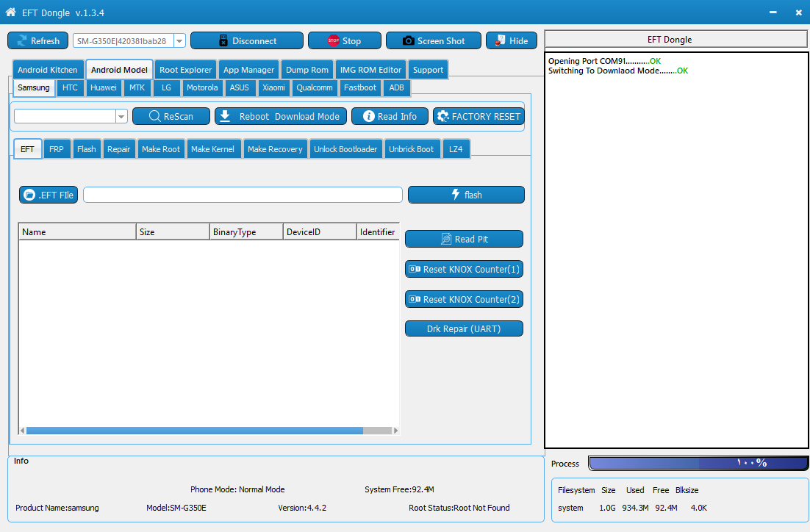This screenshot has height=532, width=810.
Task: Click the EFT file path field
Action: (x=243, y=195)
